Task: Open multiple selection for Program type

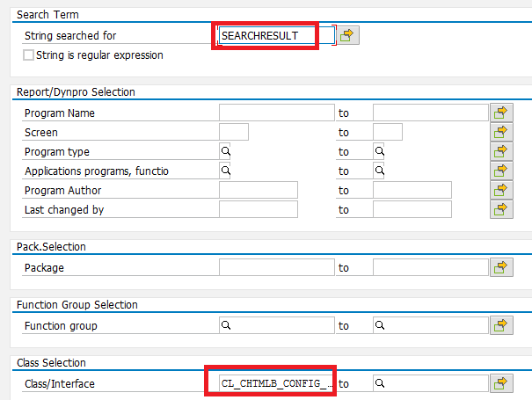Action: pos(501,151)
